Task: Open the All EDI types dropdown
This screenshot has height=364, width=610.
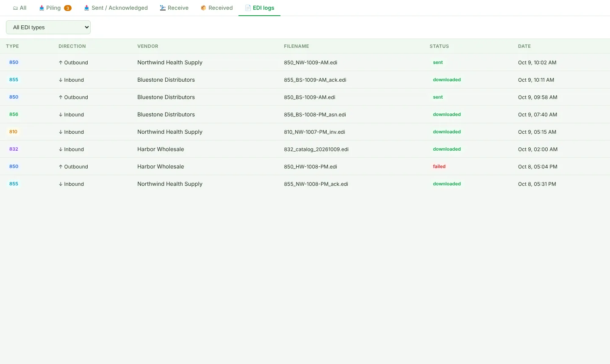Action: 48,27
